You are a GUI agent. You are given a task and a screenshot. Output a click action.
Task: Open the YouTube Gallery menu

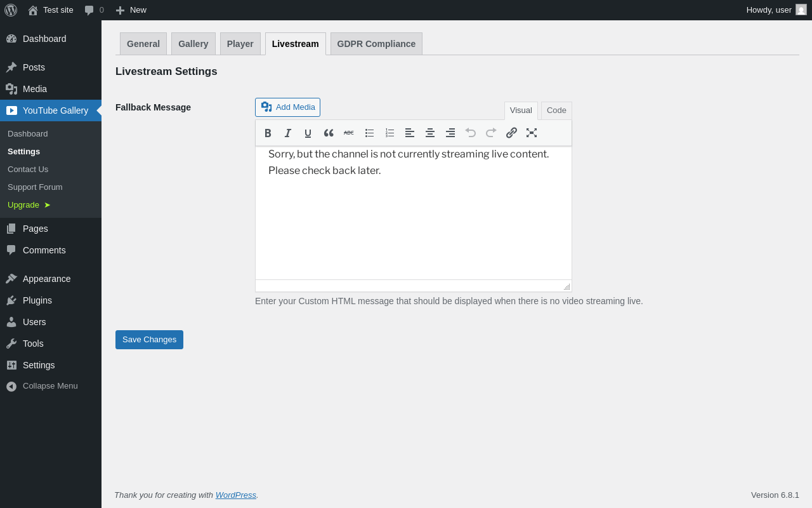pos(51,110)
